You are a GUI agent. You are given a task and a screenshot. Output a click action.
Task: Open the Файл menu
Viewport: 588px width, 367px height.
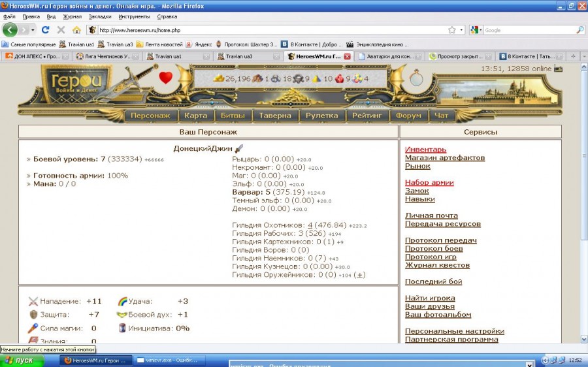tap(9, 16)
